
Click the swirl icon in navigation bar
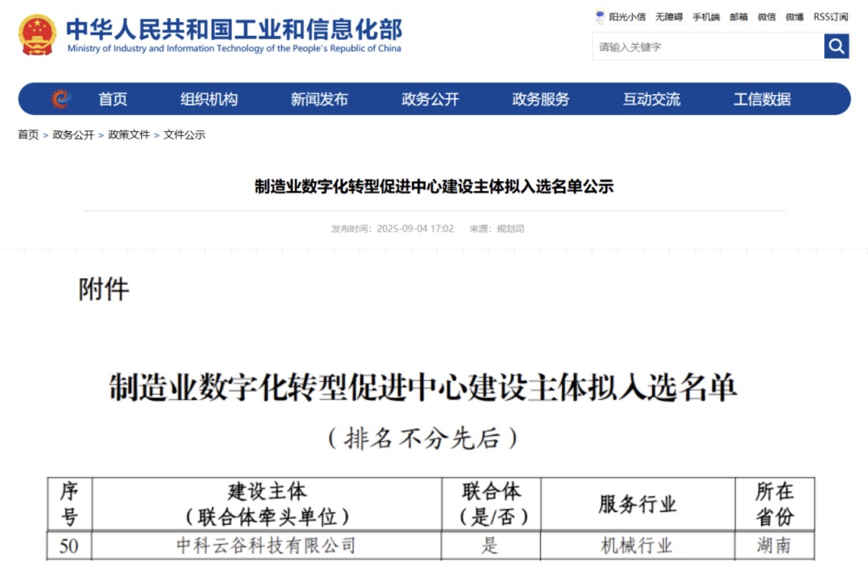tap(61, 99)
